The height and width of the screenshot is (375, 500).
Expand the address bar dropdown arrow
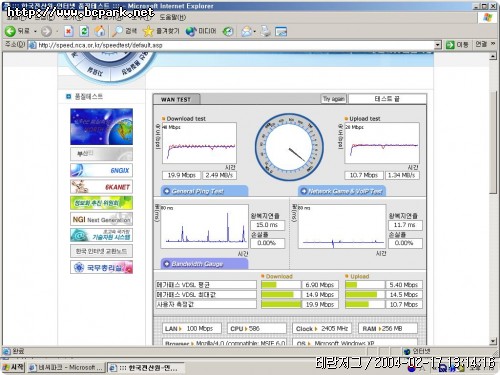click(x=438, y=45)
